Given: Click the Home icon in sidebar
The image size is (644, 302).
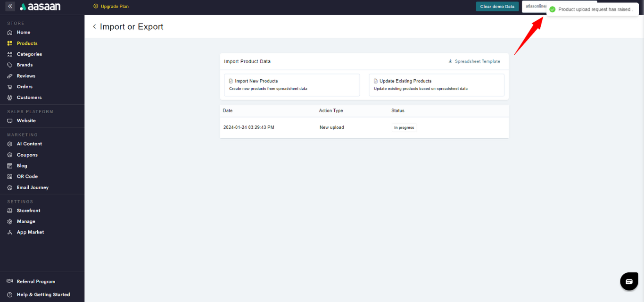Looking at the screenshot, I should [x=10, y=33].
